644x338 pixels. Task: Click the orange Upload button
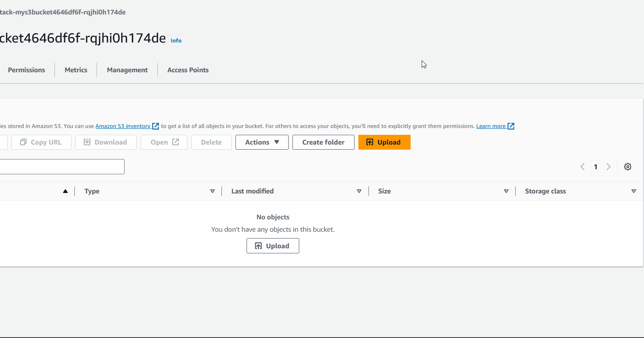tap(384, 142)
